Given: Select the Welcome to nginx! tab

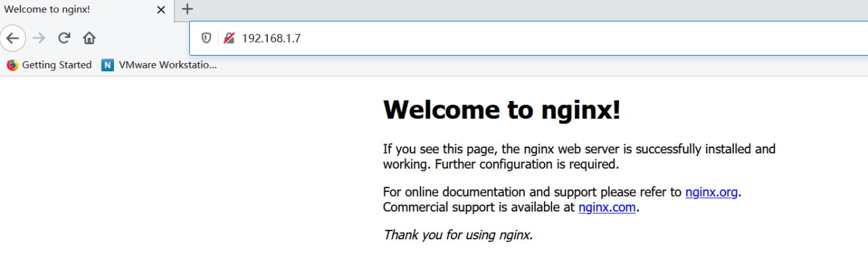Looking at the screenshot, I should pos(86,9).
